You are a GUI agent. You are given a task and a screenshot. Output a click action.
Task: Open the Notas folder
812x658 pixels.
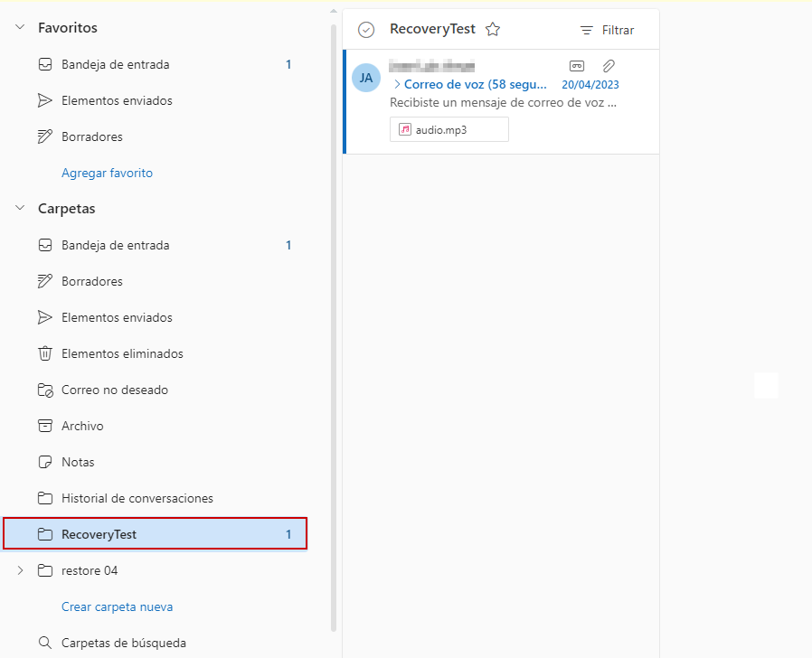[x=78, y=462]
